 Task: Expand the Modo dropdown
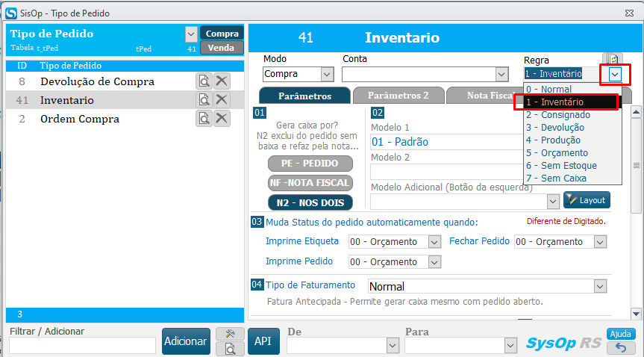(326, 74)
